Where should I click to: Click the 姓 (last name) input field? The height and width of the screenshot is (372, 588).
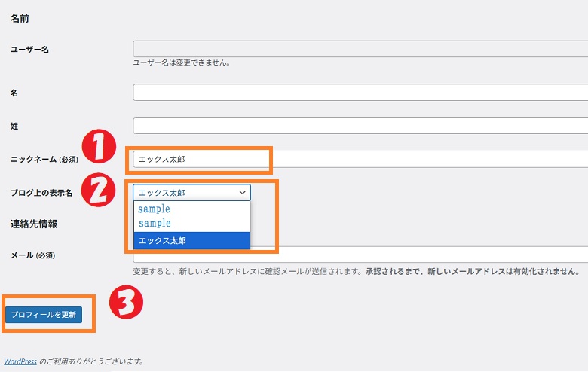360,126
